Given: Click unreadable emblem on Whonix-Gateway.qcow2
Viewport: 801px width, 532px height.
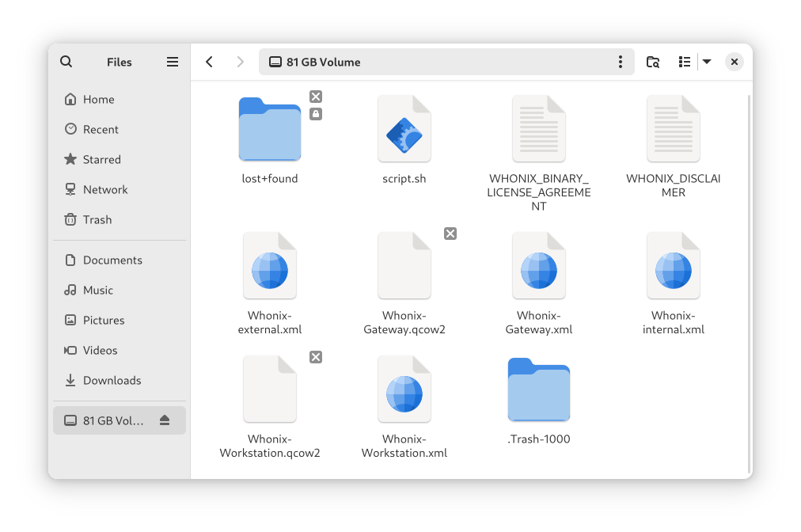Looking at the screenshot, I should [450, 234].
